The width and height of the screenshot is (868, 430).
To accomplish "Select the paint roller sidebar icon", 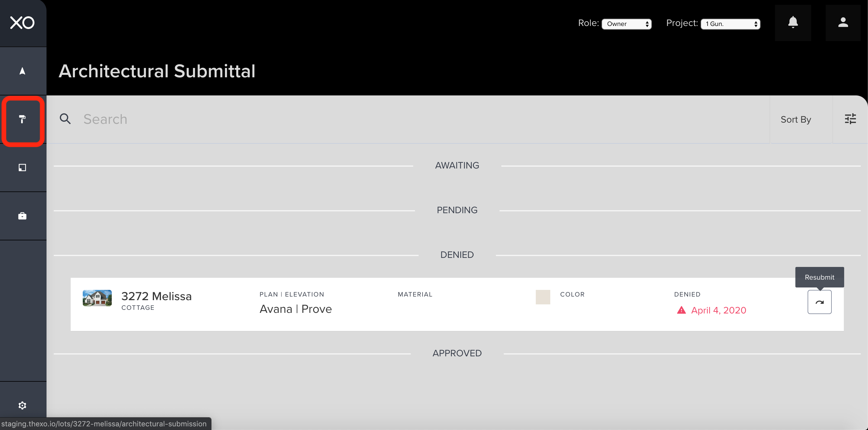I will click(x=22, y=119).
